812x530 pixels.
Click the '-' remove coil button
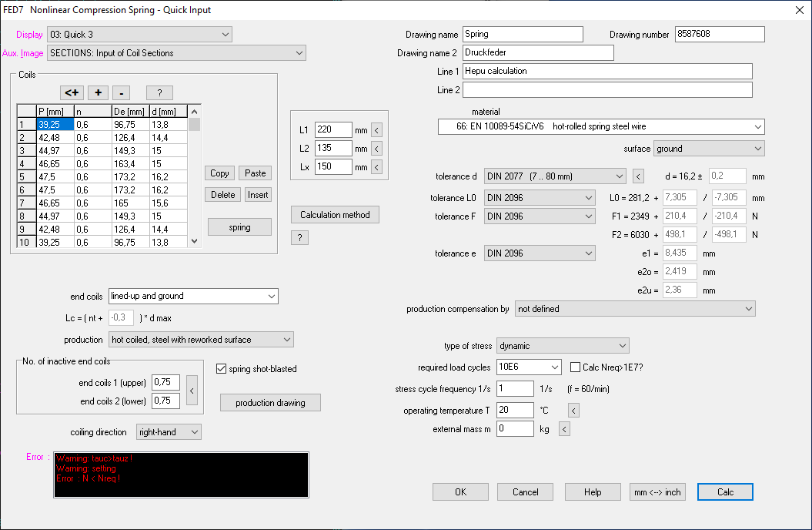tap(123, 92)
